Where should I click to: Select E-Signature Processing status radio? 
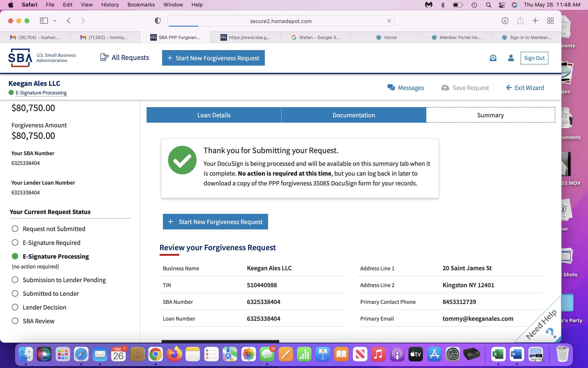[x=15, y=256]
